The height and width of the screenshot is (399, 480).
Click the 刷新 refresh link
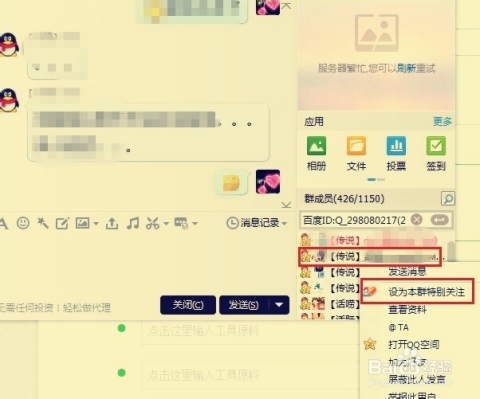(x=406, y=68)
